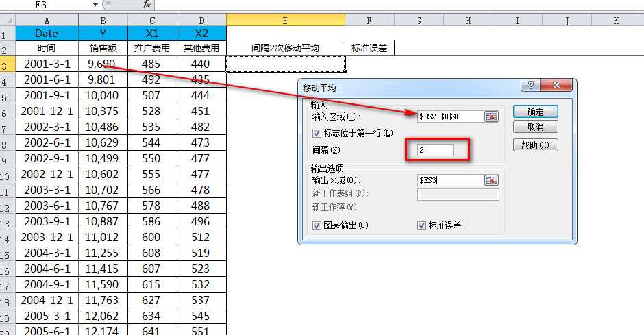Screen dimensions: 644x335
Task: Click the cell with value 523
Action: [x=201, y=269]
